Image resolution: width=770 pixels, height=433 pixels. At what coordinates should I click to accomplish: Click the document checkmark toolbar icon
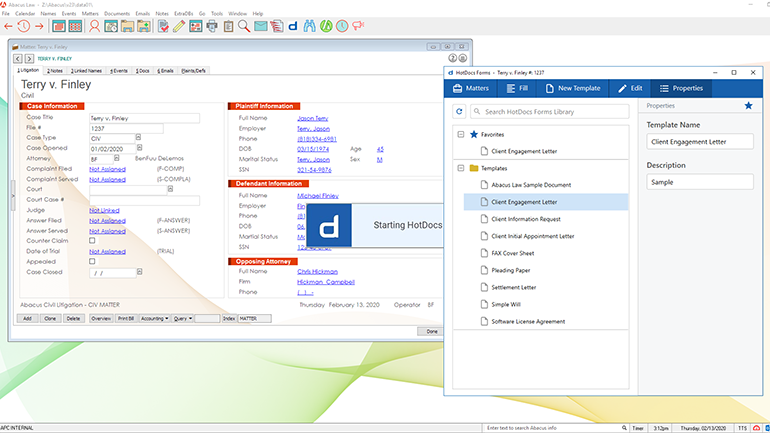(x=164, y=27)
